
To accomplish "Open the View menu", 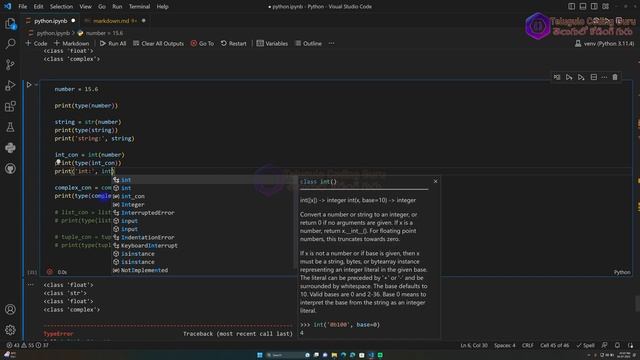I will pyautogui.click(x=85, y=7).
